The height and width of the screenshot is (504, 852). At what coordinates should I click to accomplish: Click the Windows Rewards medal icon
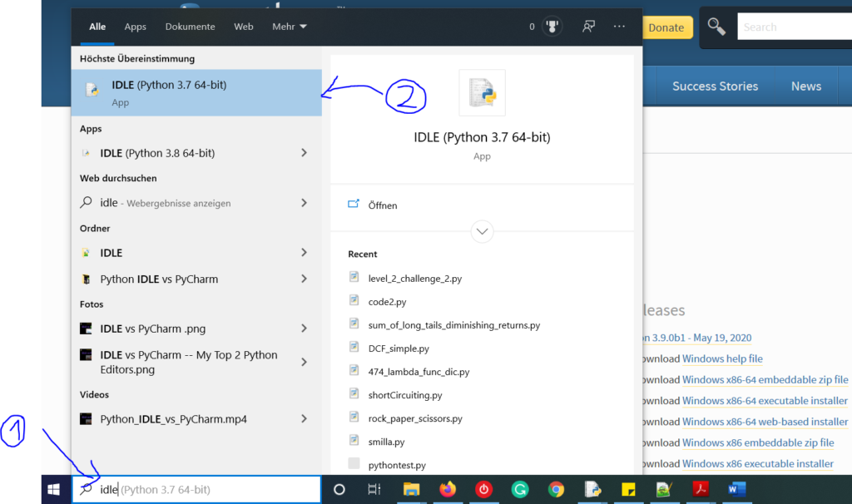click(552, 26)
